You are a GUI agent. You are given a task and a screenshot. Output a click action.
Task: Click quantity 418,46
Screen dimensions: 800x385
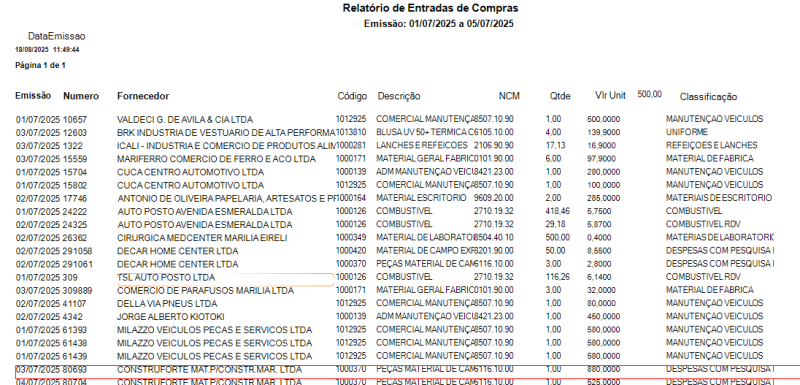pos(557,211)
